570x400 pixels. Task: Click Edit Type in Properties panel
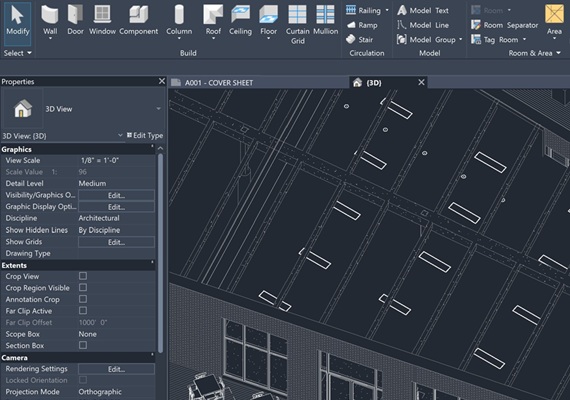coord(145,136)
